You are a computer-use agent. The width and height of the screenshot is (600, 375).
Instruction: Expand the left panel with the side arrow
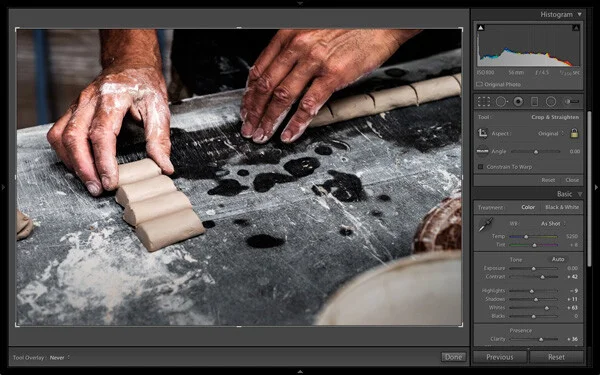point(3,187)
